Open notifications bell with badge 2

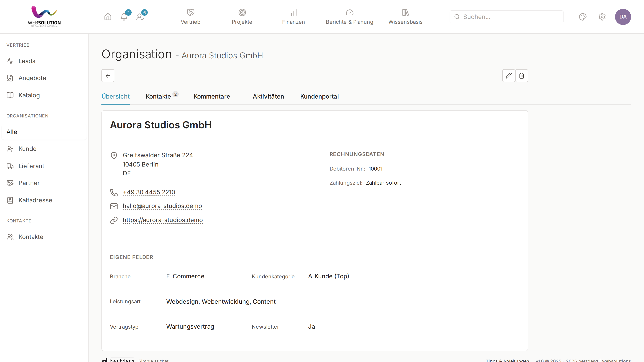tap(124, 17)
